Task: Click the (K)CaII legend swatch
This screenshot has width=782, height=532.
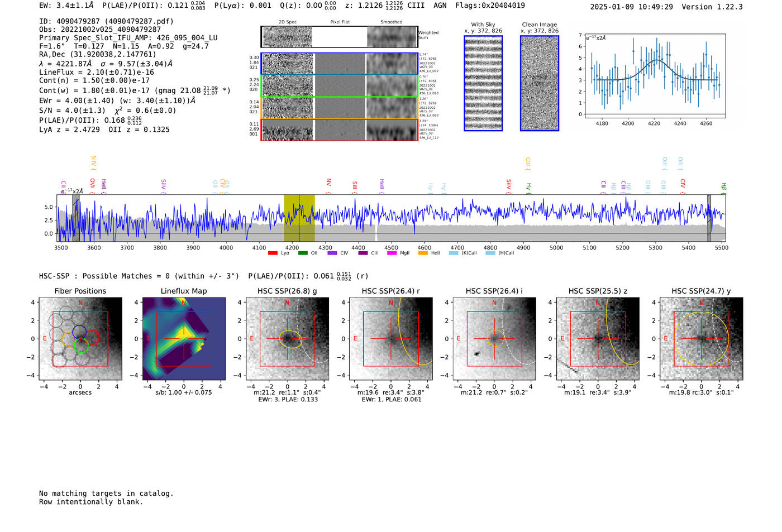Action: tap(454, 253)
